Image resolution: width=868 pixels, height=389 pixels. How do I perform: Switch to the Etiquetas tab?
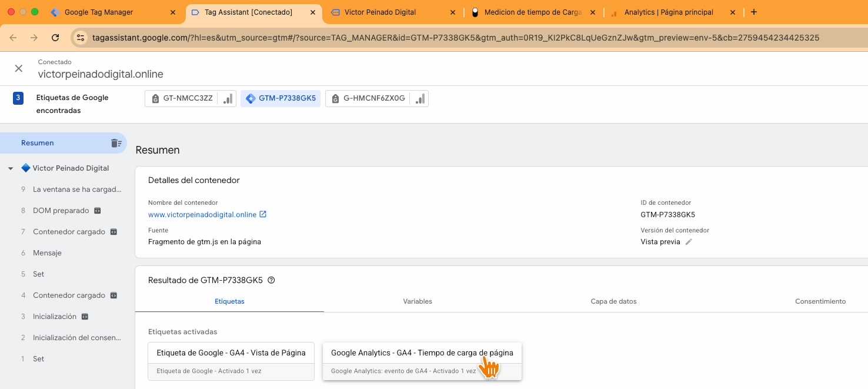click(x=229, y=301)
